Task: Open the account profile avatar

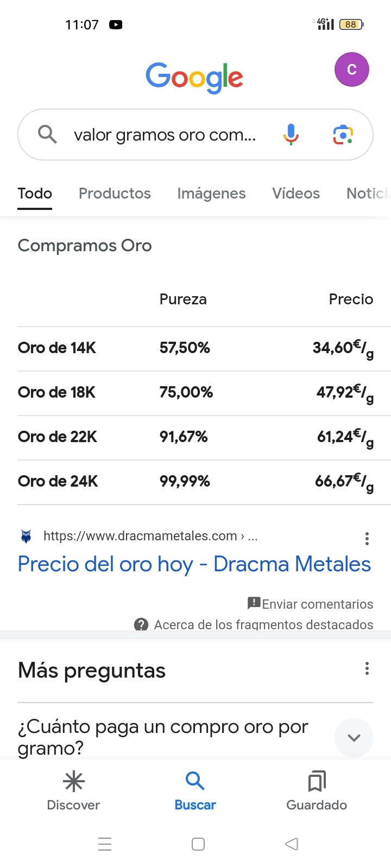Action: (351, 69)
